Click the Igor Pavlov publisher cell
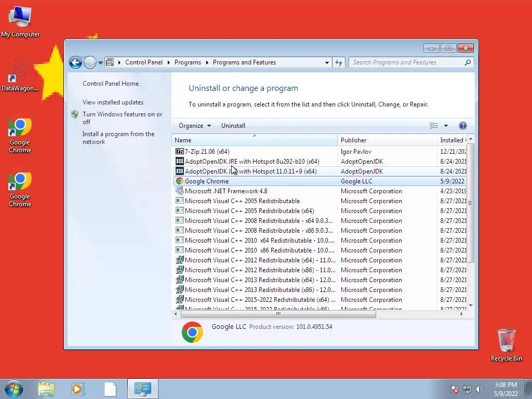The image size is (532, 399). pyautogui.click(x=356, y=151)
